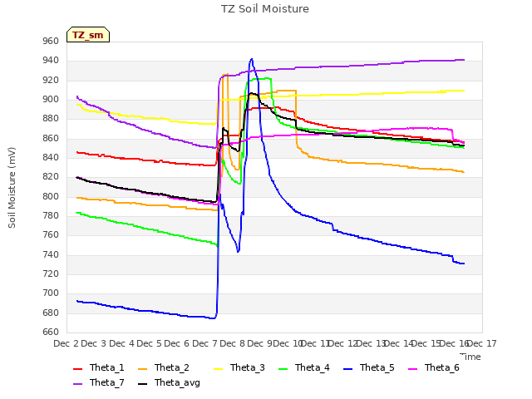Click the 960 y-axis tick label

(x=51, y=42)
